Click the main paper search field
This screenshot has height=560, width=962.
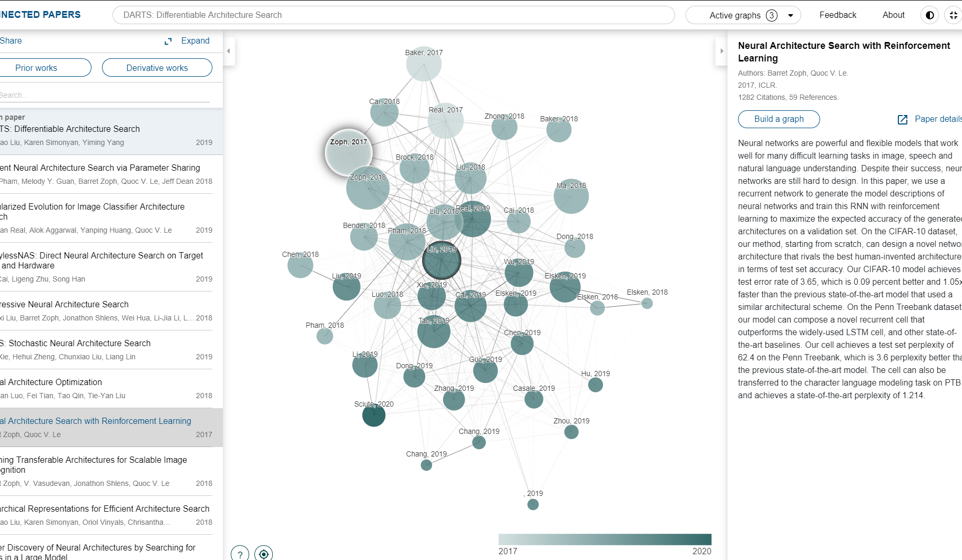click(393, 15)
